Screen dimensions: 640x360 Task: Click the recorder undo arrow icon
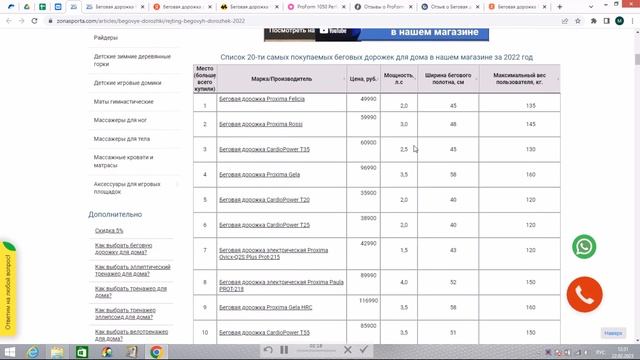click(x=268, y=350)
